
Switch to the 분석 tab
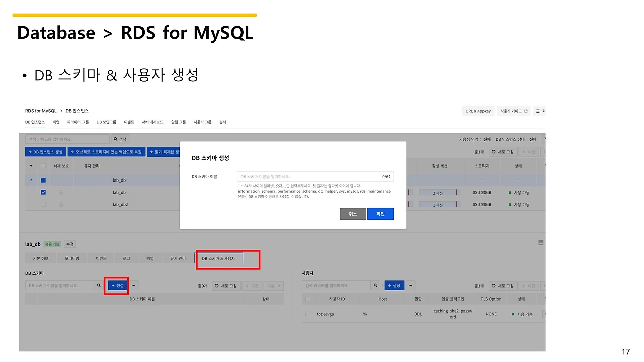tap(223, 122)
